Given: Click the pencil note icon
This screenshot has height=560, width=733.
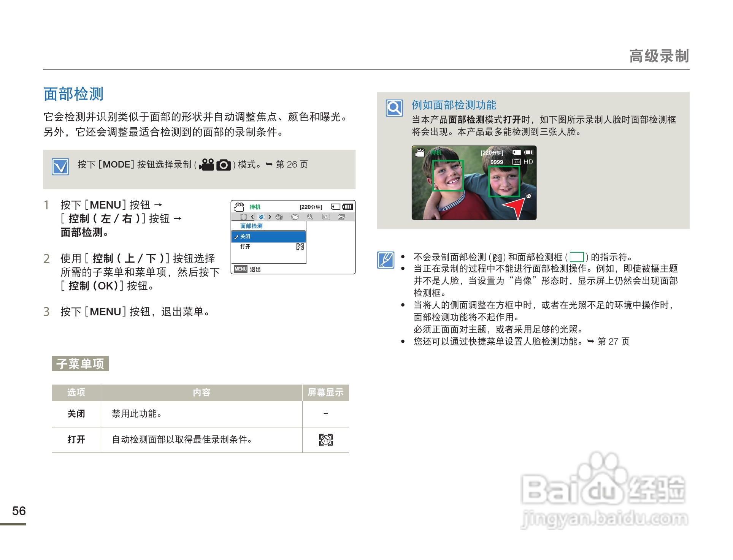Looking at the screenshot, I should point(386,260).
